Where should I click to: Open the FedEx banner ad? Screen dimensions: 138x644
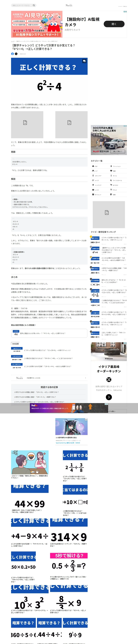69,408
